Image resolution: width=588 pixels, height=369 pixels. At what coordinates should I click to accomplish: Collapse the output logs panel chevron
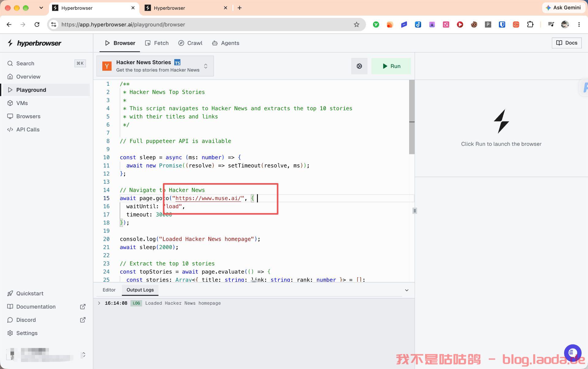[407, 290]
